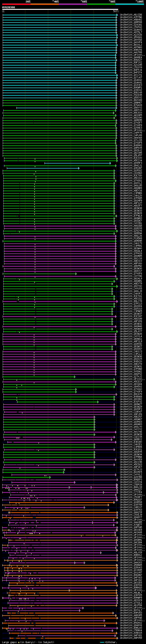Click label UniRef100_Q08MS8

(131, 502)
